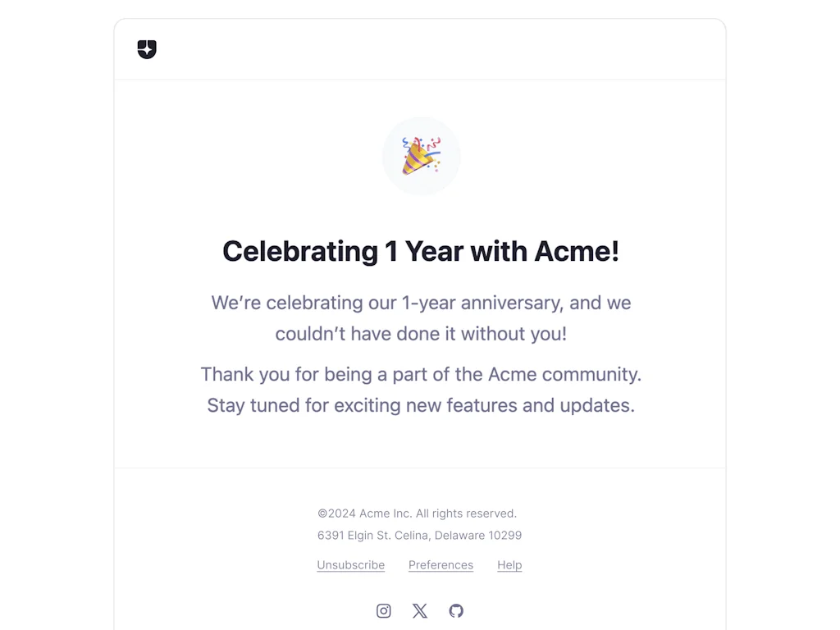Click the thank-you message paragraph
This screenshot has height=630, width=840.
click(x=420, y=390)
